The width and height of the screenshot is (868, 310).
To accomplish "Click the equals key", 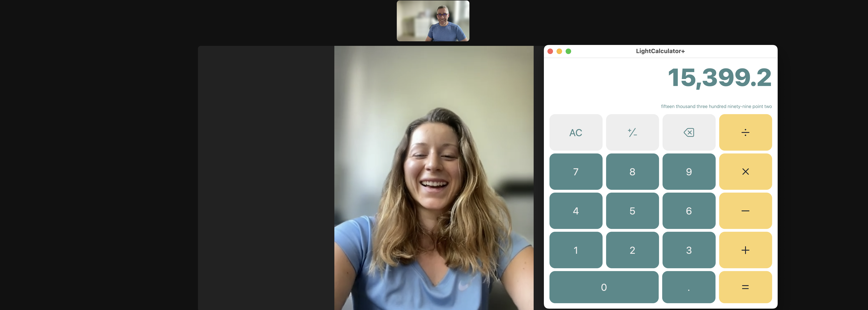I will click(x=745, y=287).
